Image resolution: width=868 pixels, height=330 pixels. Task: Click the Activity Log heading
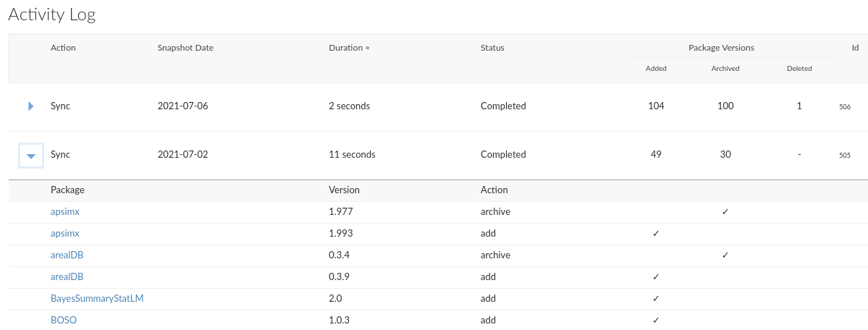click(x=52, y=14)
